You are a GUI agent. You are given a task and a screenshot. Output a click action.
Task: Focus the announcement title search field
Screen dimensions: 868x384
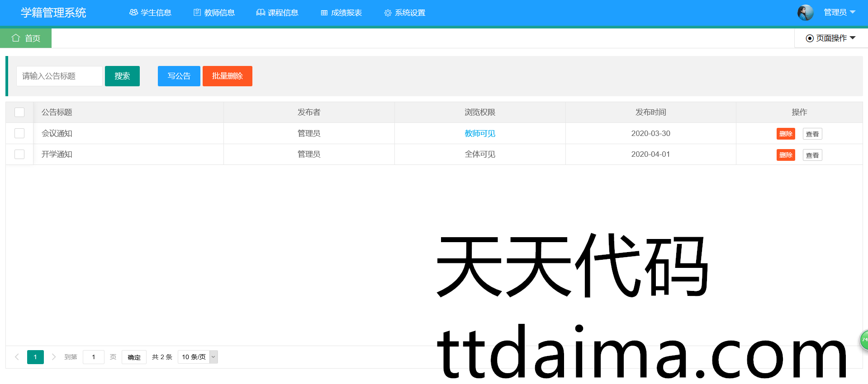pos(59,76)
